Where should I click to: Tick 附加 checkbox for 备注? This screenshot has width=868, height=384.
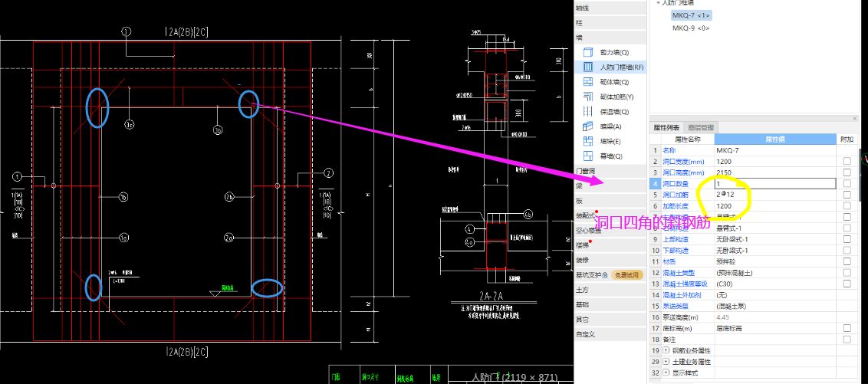tap(847, 340)
